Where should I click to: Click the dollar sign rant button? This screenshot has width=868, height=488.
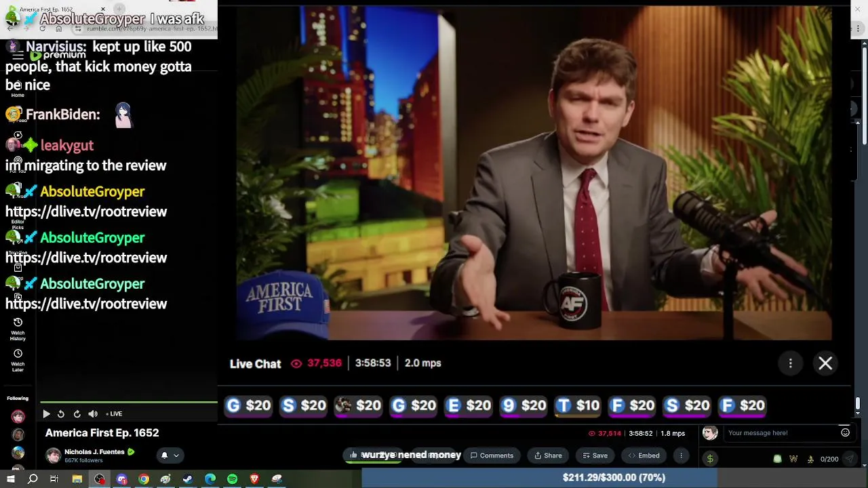point(710,459)
